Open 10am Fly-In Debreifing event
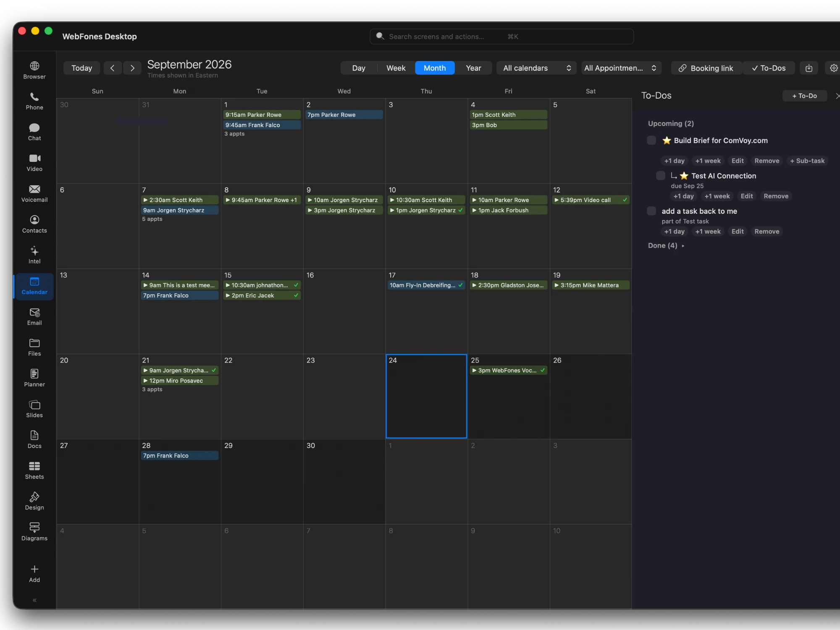Viewport: 840px width, 630px height. 426,285
